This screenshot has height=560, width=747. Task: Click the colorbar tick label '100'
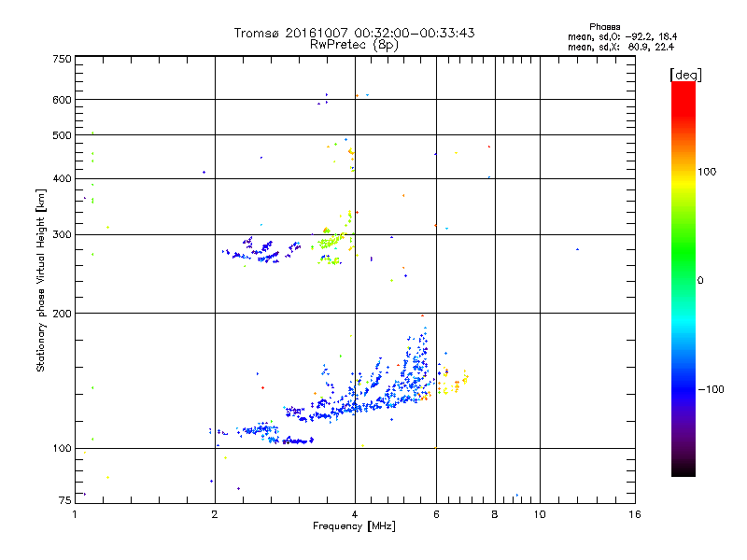click(x=707, y=172)
